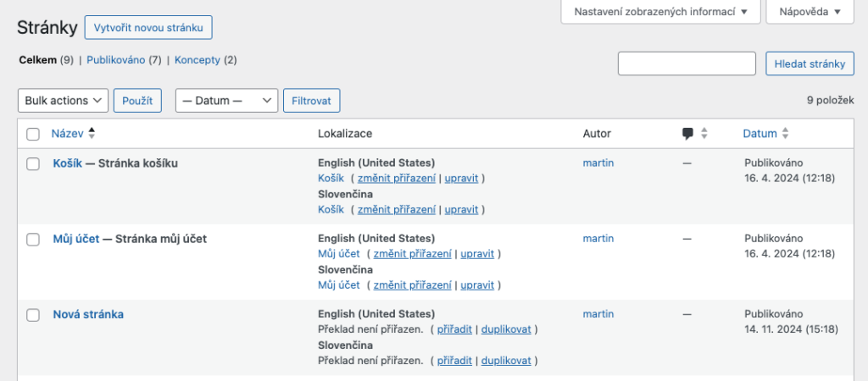Check the Košík page checkbox

click(33, 163)
